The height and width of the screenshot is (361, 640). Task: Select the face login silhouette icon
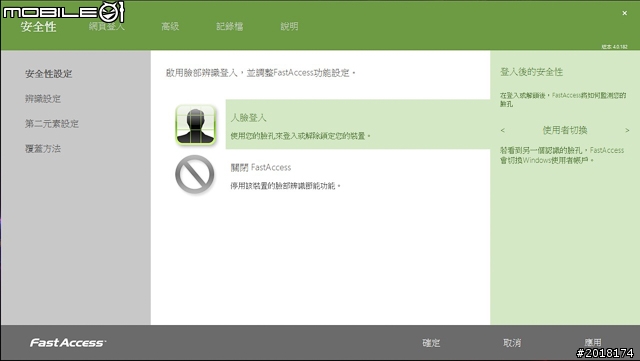click(x=196, y=125)
